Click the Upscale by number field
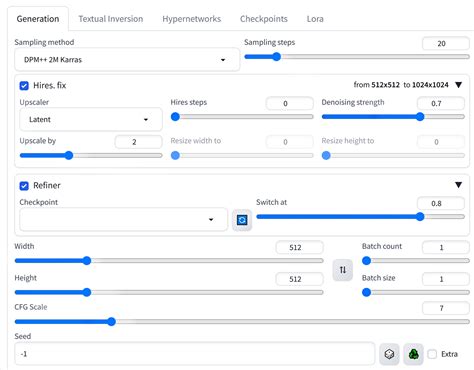 138,142
